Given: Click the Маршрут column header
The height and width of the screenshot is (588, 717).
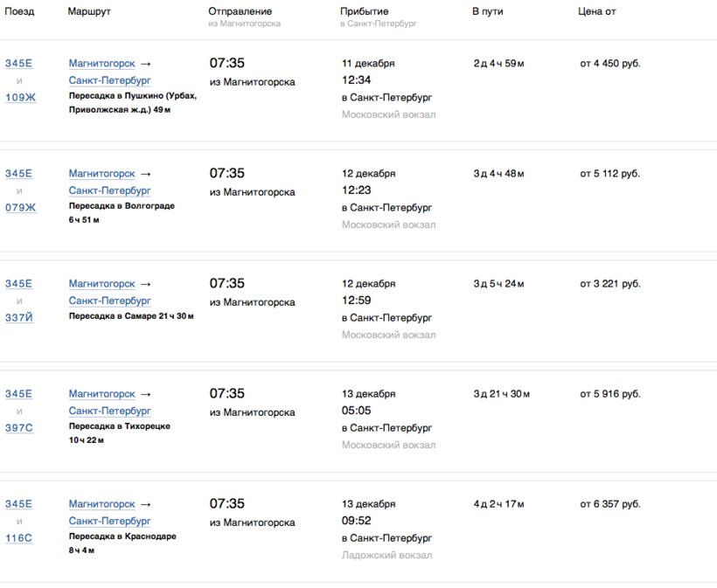Looking at the screenshot, I should pyautogui.click(x=89, y=11).
